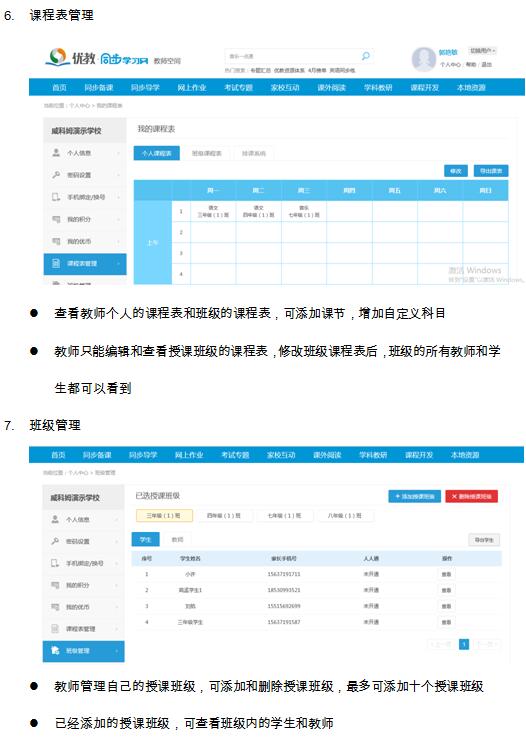The image size is (526, 738).
Task: Select the 教师 tab
Action: 177,539
